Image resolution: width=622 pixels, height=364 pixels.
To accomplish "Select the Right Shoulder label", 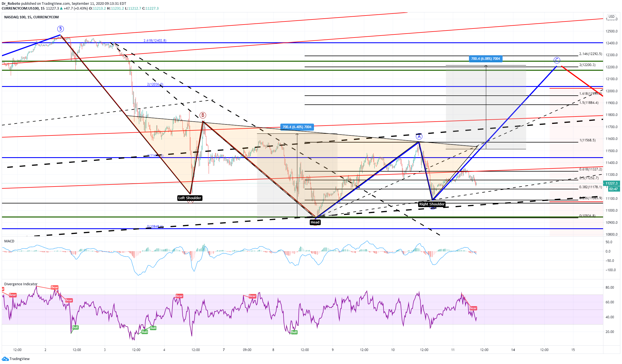I will pos(432,204).
